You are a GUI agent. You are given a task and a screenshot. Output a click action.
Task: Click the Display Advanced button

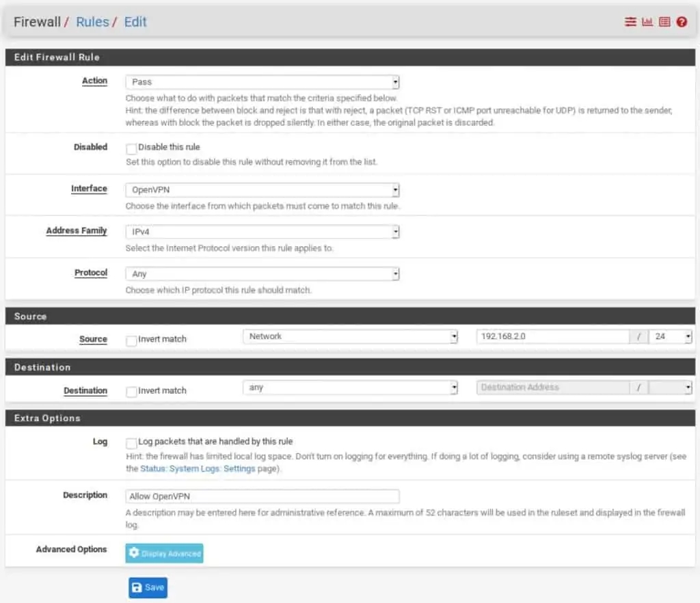coord(164,553)
